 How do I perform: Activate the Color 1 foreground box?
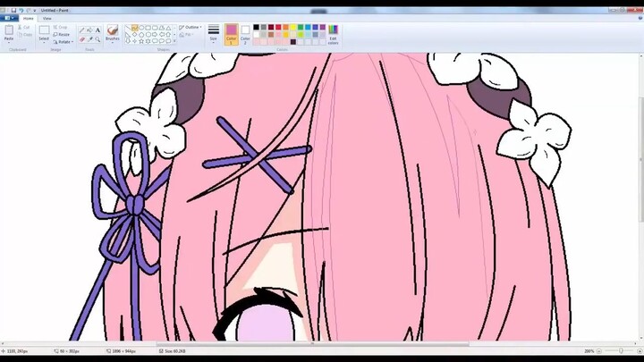click(232, 35)
